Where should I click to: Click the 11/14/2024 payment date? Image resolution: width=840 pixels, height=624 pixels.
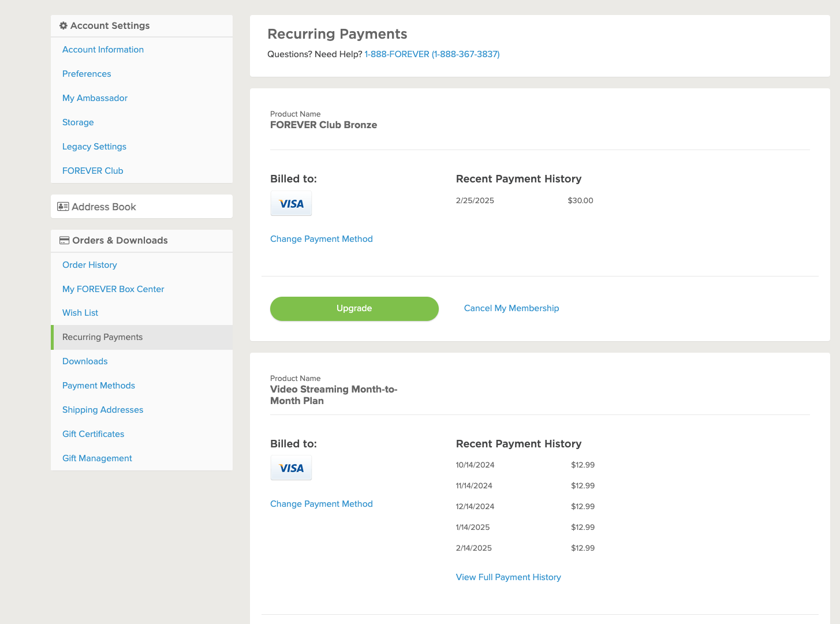point(474,486)
